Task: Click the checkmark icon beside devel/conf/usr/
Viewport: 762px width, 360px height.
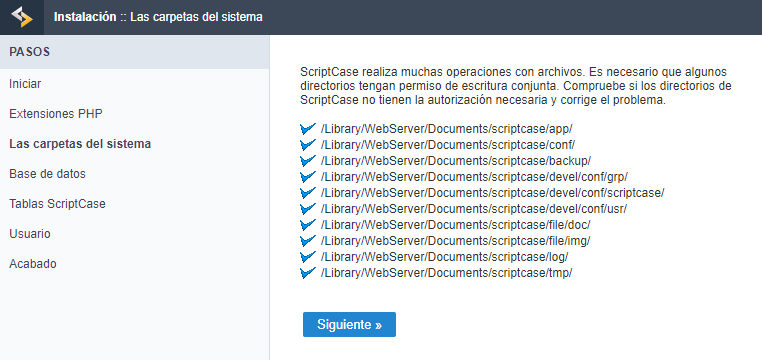Action: point(308,209)
